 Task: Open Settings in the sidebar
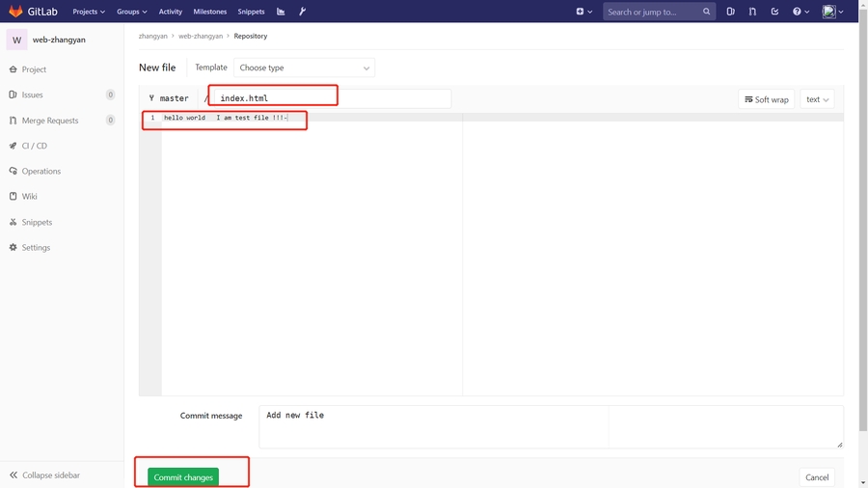coord(36,248)
